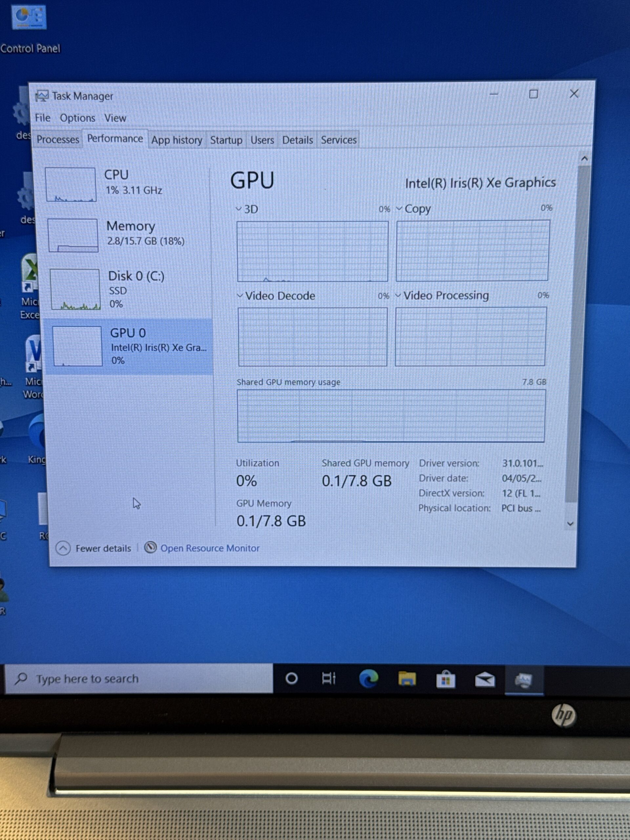630x840 pixels.
Task: Open Microsoft Word desktop shortcut
Action: pyautogui.click(x=33, y=367)
